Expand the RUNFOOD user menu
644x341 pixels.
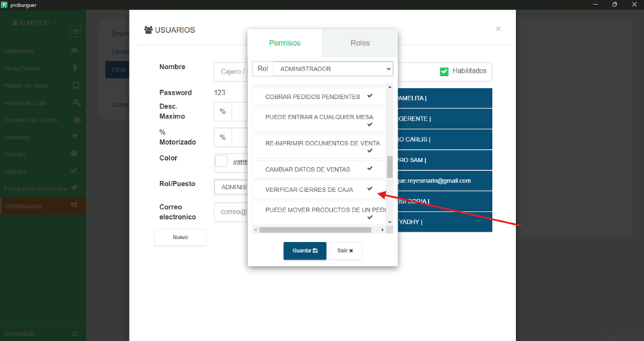[x=34, y=23]
